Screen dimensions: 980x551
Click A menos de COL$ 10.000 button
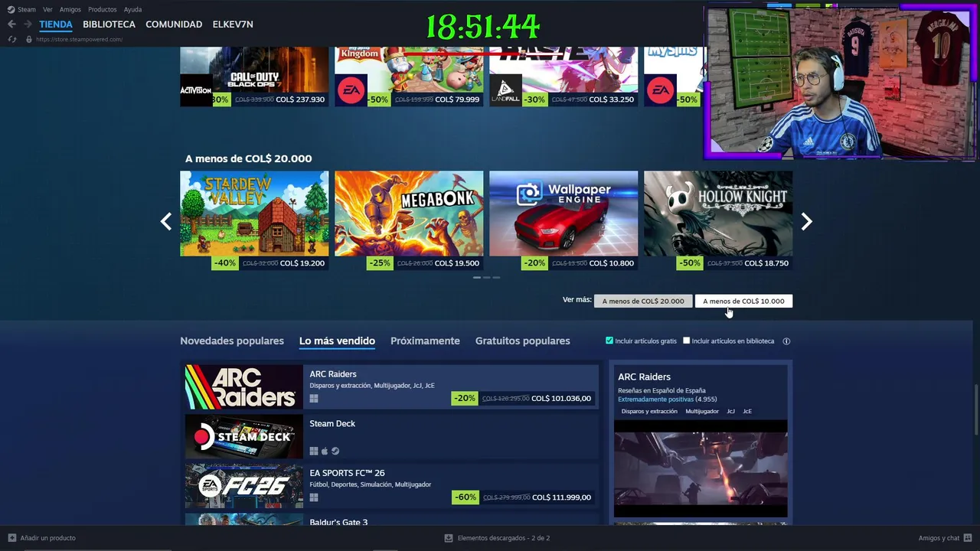pos(743,301)
